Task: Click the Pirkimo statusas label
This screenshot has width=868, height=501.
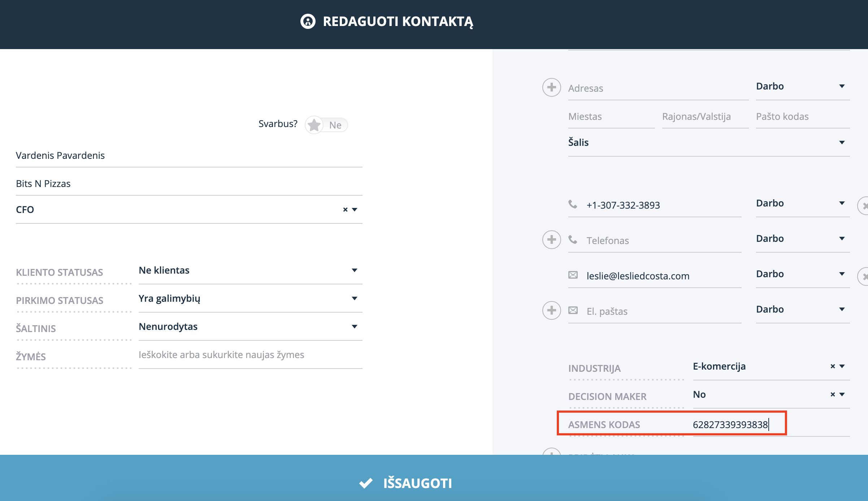Action: (x=60, y=301)
